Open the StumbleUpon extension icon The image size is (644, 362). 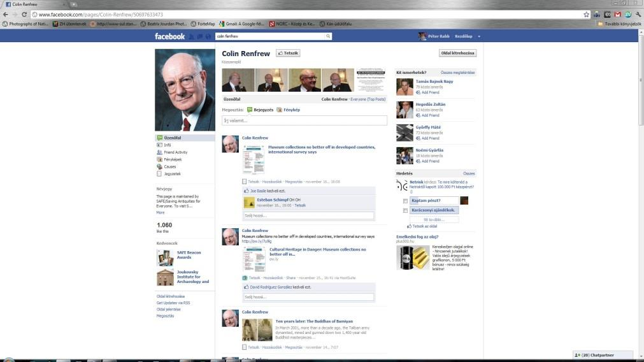[628, 15]
